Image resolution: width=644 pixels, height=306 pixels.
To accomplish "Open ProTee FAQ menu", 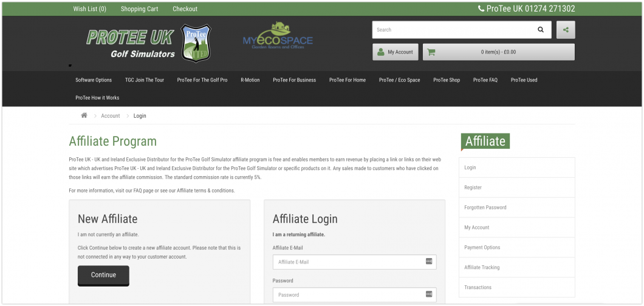I will pos(485,80).
